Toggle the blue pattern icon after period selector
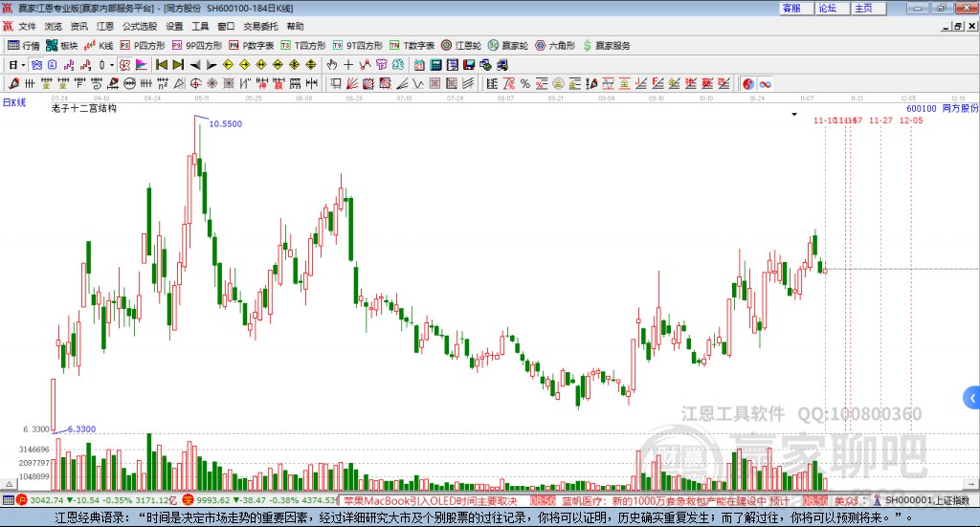The image size is (980, 527). tap(37, 65)
